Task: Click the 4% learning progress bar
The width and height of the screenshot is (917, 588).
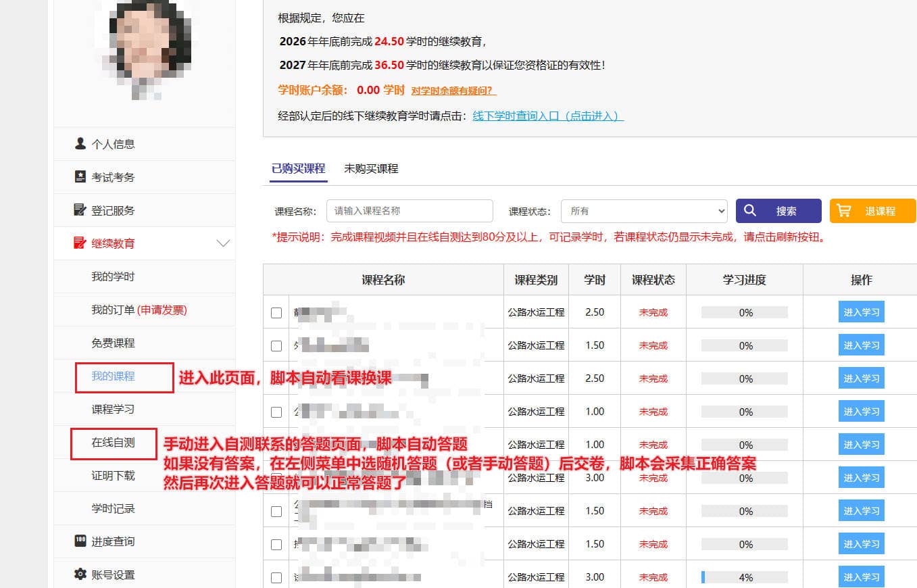Action: (x=744, y=577)
